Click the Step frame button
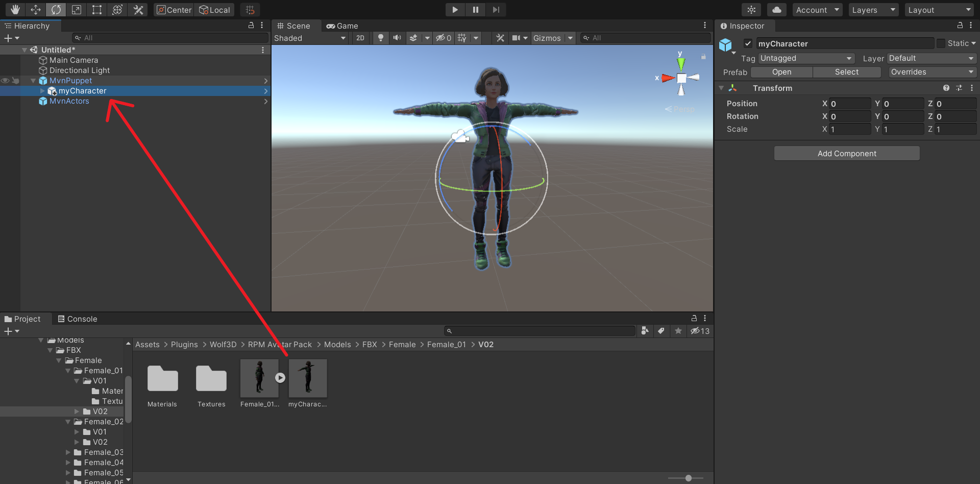Screen dimensions: 980x484 [496, 10]
